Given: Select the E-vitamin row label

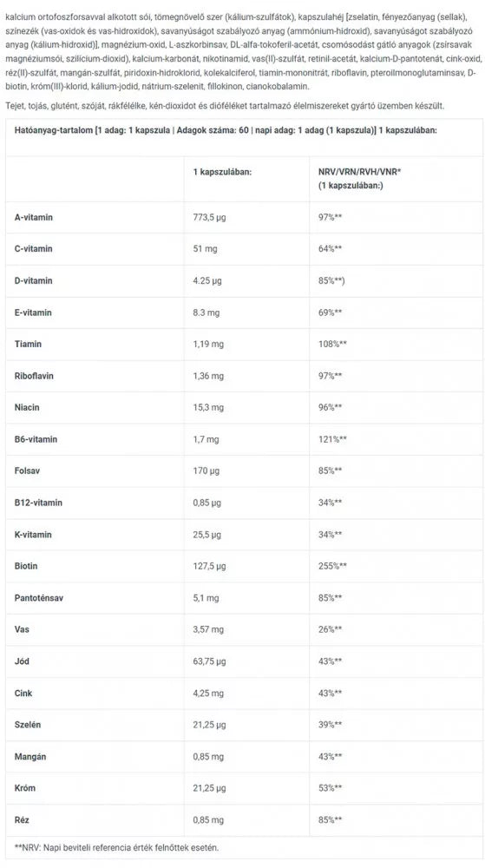Looking at the screenshot, I should click(33, 312).
